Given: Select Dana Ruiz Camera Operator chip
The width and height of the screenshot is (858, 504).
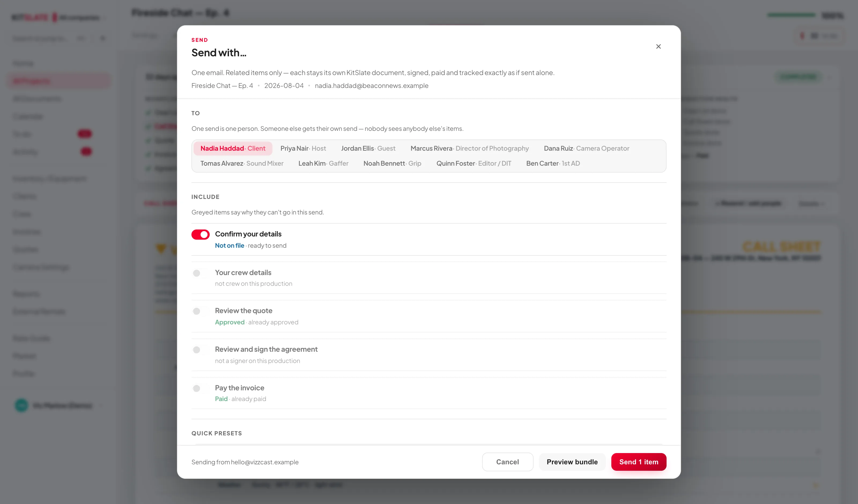Looking at the screenshot, I should [x=586, y=149].
